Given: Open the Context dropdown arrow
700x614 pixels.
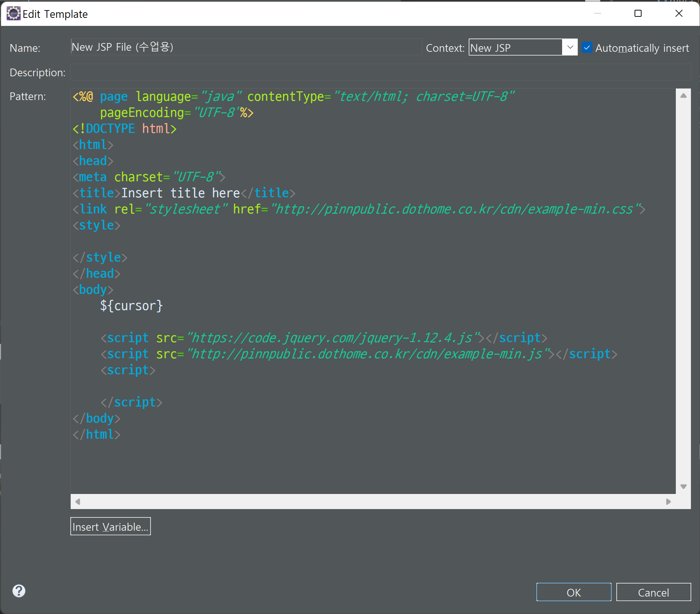Looking at the screenshot, I should click(570, 47).
